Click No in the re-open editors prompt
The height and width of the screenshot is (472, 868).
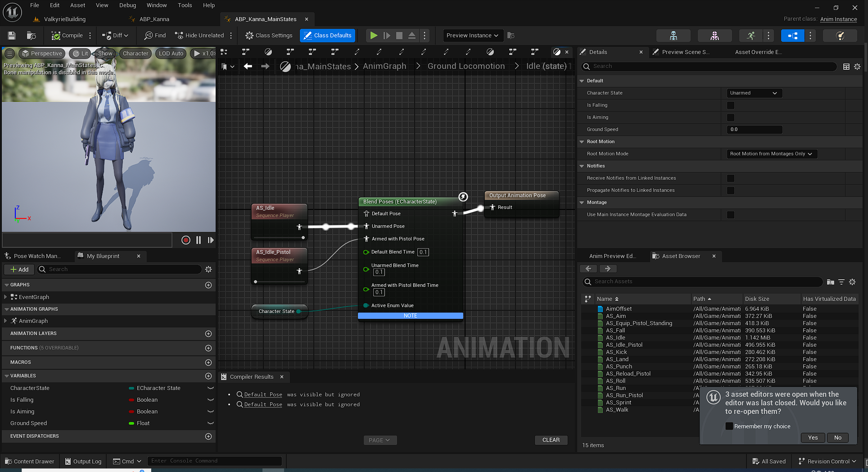tap(837, 438)
